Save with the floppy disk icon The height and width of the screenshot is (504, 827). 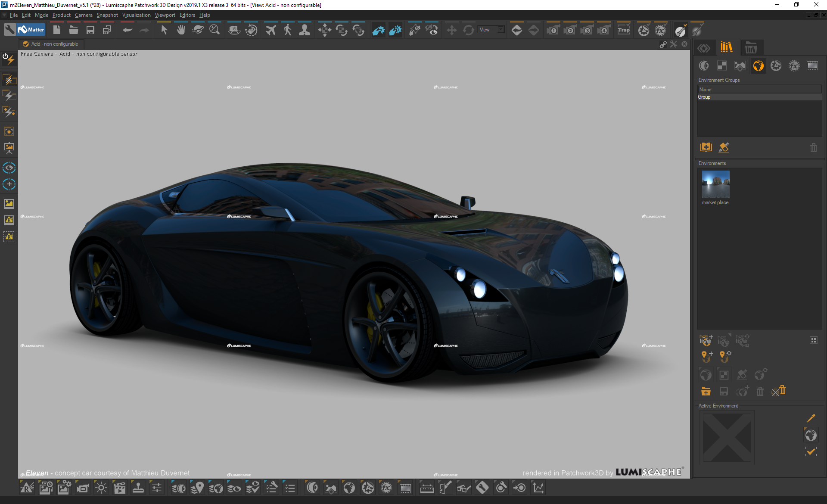[90, 30]
